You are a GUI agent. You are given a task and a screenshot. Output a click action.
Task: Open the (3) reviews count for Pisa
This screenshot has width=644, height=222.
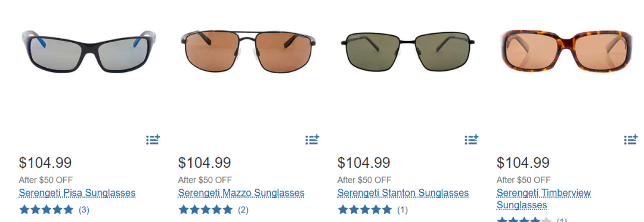coord(84,211)
